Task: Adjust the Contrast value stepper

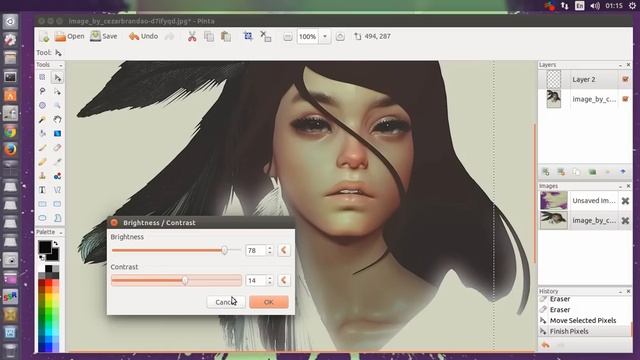Action: coord(269,280)
